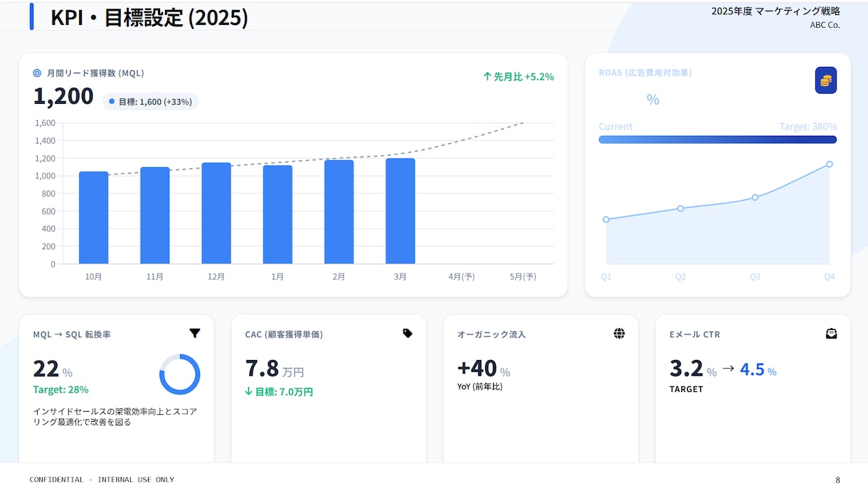This screenshot has height=493, width=868.
Task: Click the CONFIDENTIAL - INTERNAL USE ONLY footer
Action: [102, 479]
